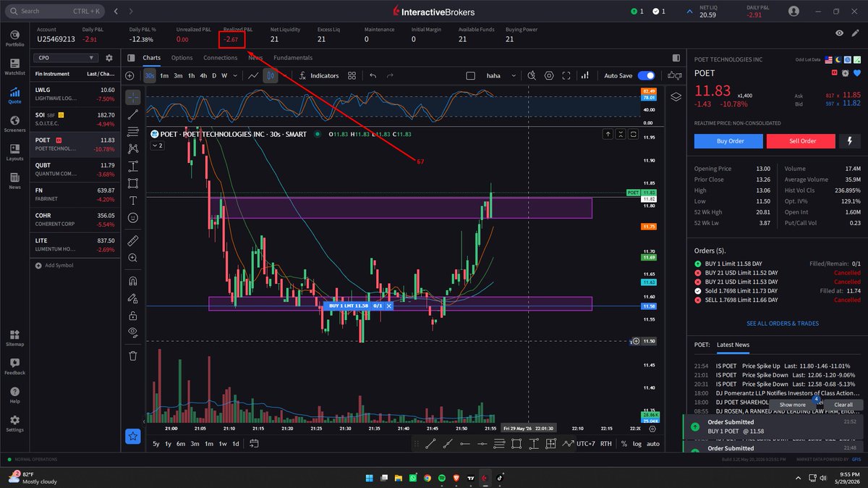
Task: Click the Buy Order button
Action: click(x=728, y=141)
